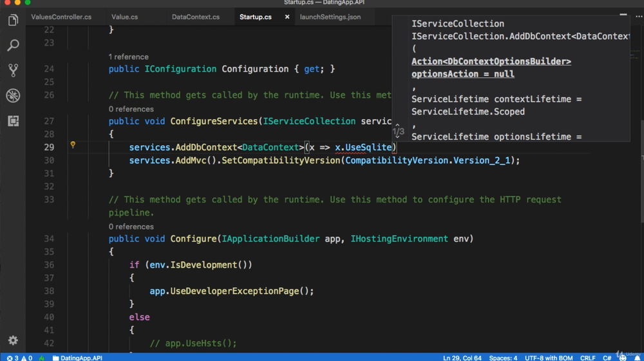
Task: Click 0 references above Configure method
Action: pyautogui.click(x=131, y=227)
